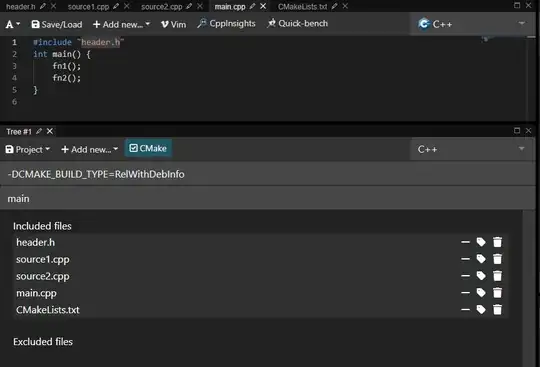Image resolution: width=540 pixels, height=367 pixels.
Task: Exclude source2.cpp using minus icon
Action: click(x=465, y=276)
